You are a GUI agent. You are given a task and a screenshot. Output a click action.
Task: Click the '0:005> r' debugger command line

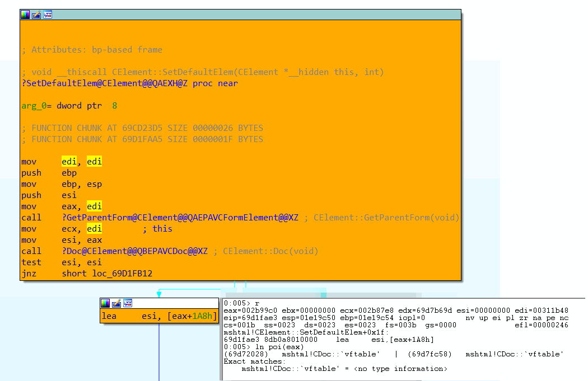241,303
